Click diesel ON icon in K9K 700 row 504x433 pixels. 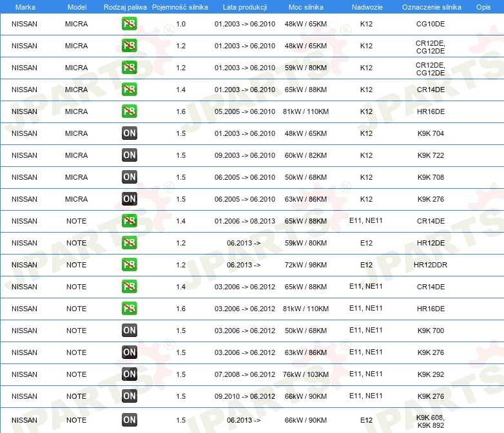[129, 330]
